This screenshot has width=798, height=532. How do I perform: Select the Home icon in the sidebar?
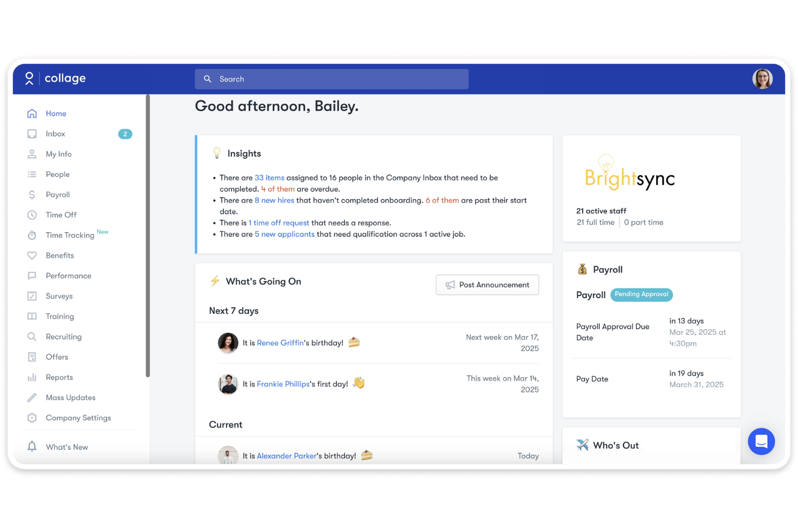32,113
